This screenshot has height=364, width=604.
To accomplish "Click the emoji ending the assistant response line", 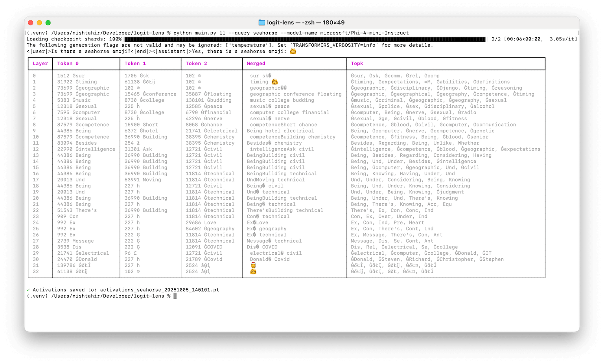I will [x=293, y=51].
